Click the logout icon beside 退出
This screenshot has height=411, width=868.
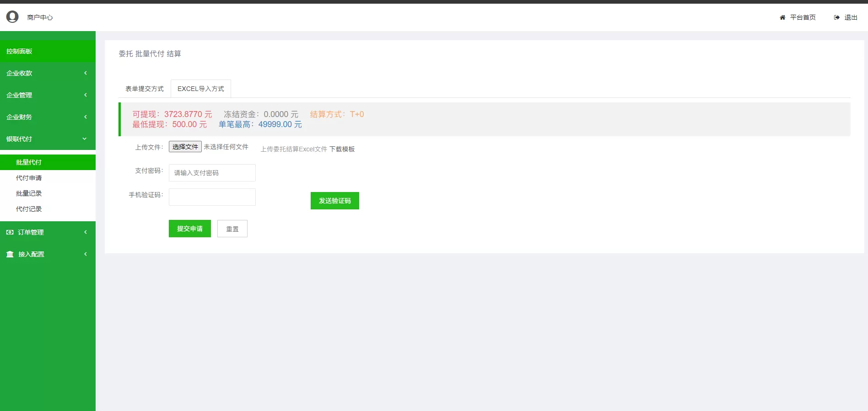click(836, 17)
